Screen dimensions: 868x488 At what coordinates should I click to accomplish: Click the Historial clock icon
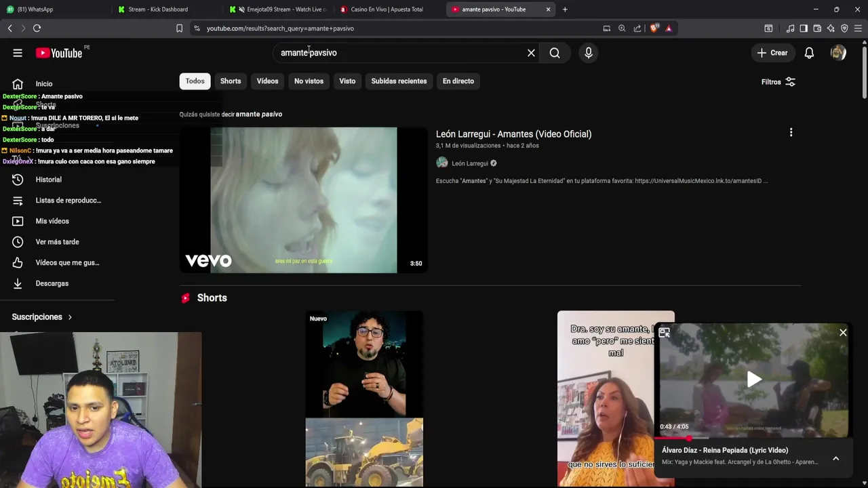(18, 180)
